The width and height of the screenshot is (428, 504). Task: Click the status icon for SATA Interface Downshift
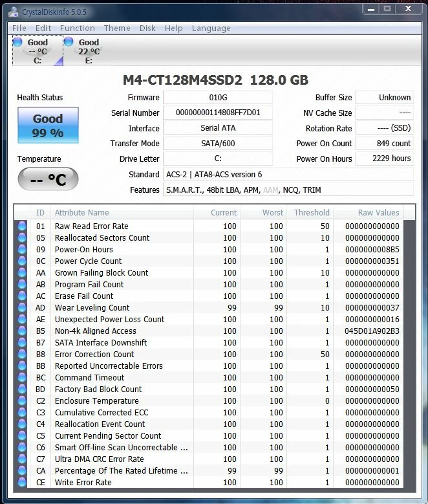(x=22, y=342)
